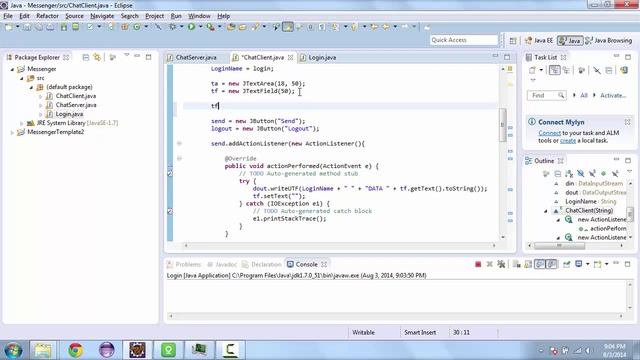
Task: Click Open Perspective icon
Action: (x=513, y=40)
